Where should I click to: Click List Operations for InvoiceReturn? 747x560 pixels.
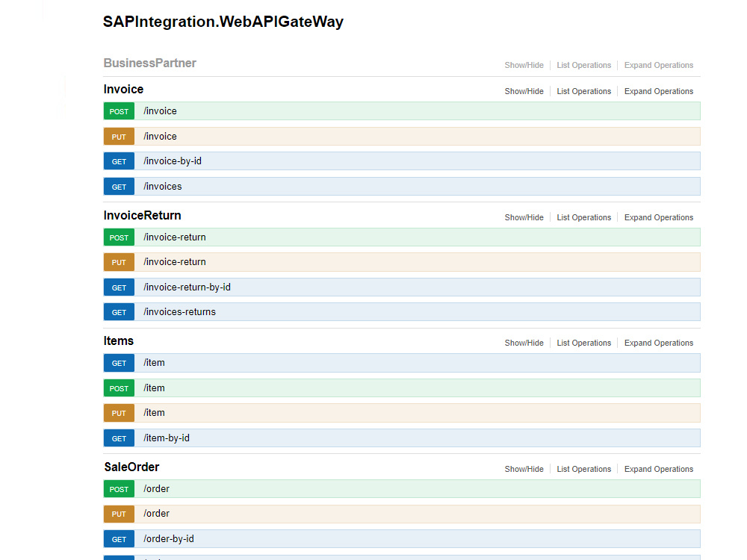[583, 217]
